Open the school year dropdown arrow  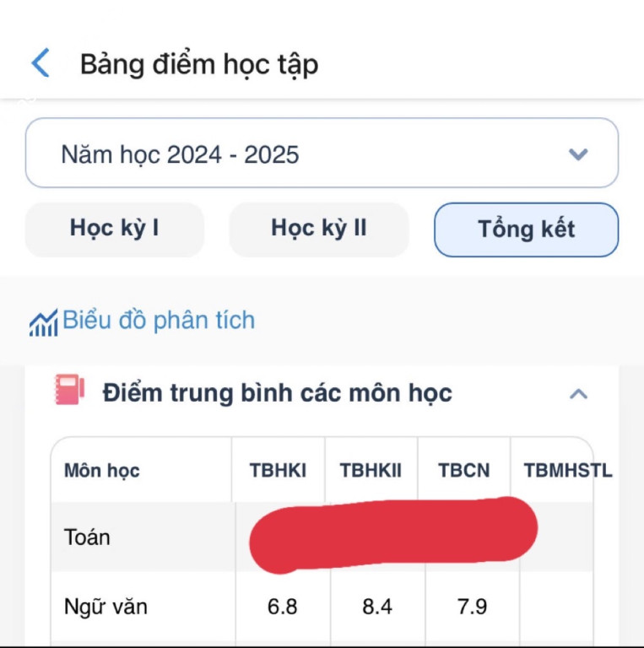[577, 154]
